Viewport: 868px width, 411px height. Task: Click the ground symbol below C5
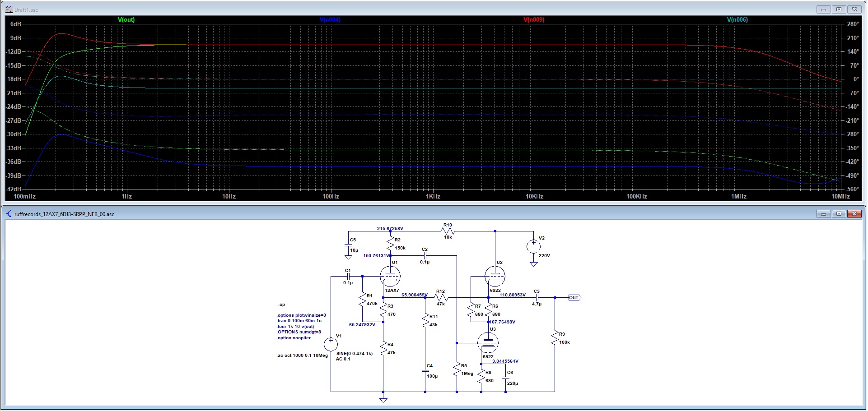[348, 257]
